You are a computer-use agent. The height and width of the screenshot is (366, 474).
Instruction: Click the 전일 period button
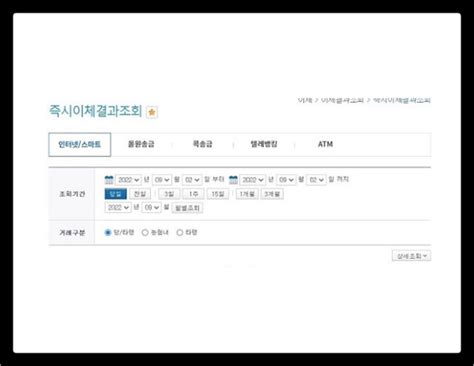tap(140, 194)
